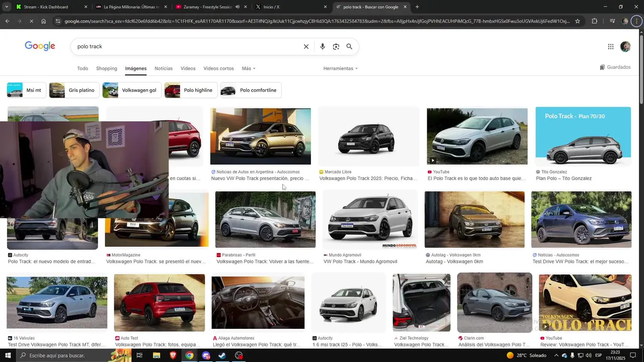
Task: Switch to the Videos cortos tab
Action: pos(218,68)
